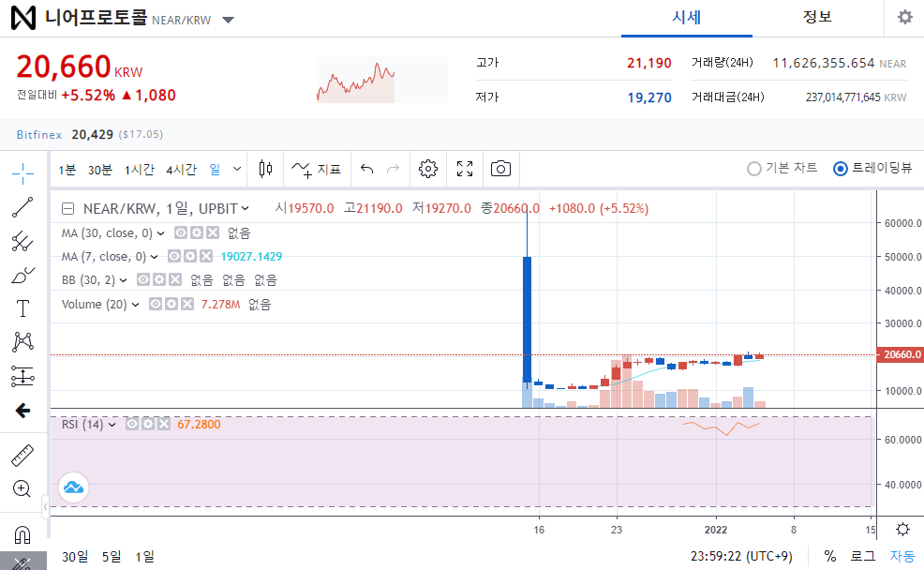This screenshot has height=570, width=924.
Task: Open page settings gear at top right
Action: (x=905, y=17)
